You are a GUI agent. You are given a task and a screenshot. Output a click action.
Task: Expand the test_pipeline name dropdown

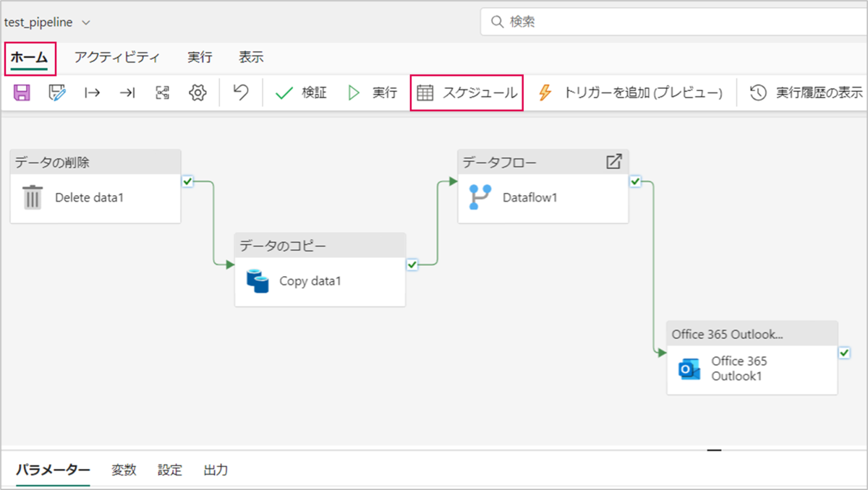click(x=86, y=22)
